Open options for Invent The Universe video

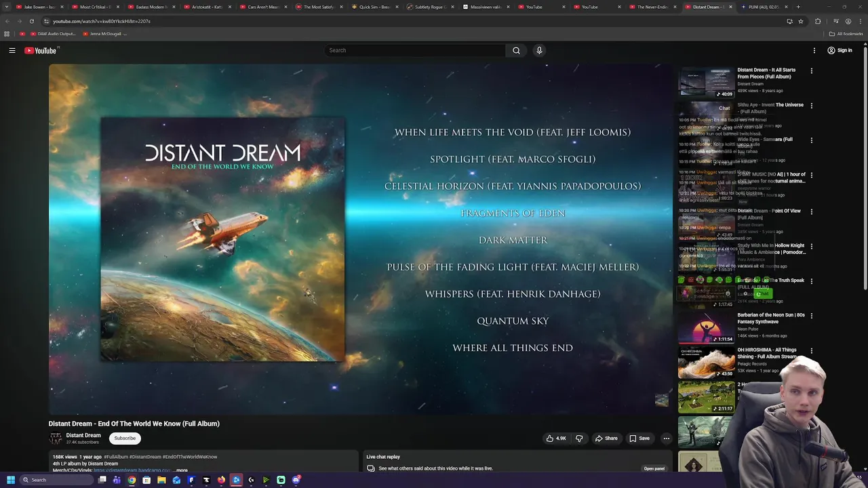point(811,106)
